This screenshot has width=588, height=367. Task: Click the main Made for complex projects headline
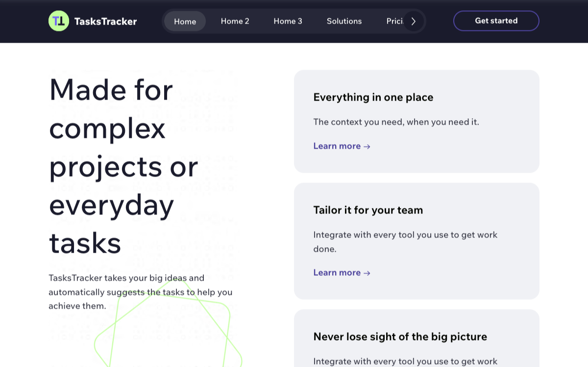(x=124, y=166)
